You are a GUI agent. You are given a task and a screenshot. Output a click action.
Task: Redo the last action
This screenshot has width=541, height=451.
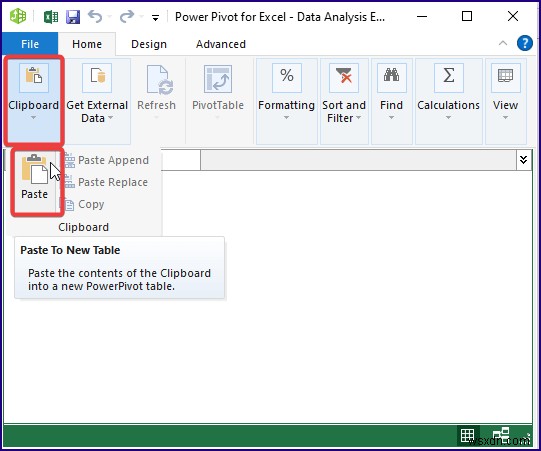[127, 16]
